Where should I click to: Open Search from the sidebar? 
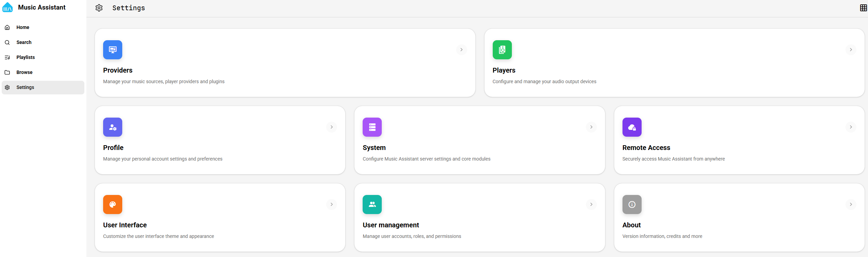coord(24,42)
